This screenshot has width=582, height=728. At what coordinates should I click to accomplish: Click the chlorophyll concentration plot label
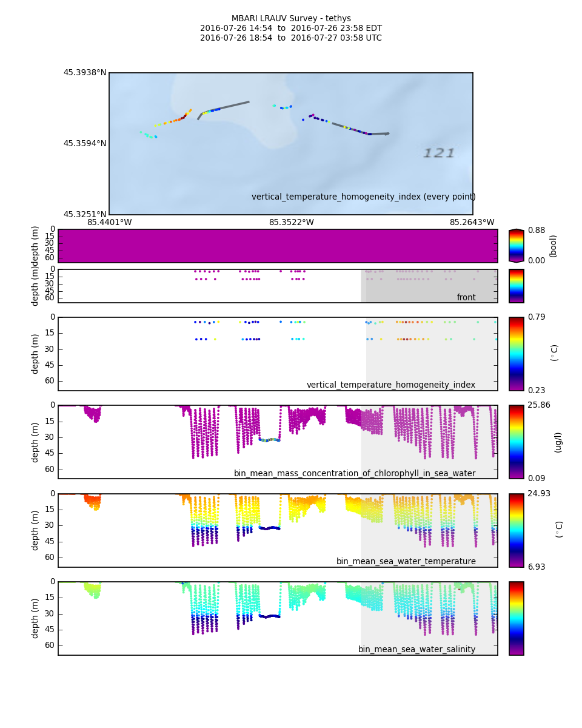[355, 473]
